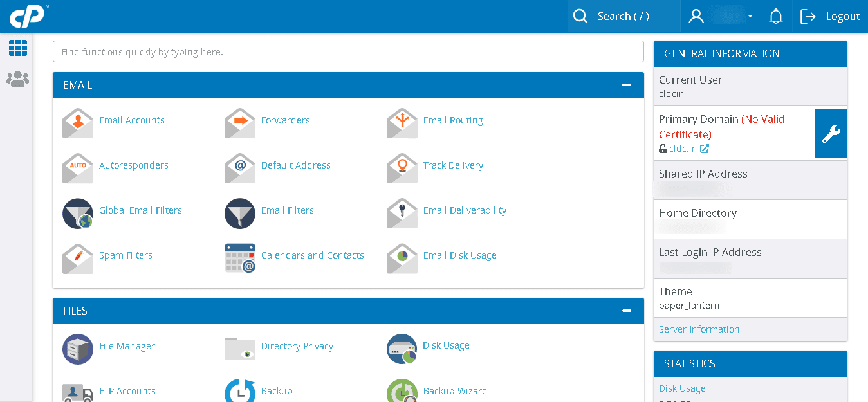Click the General Information panel header
Screen dimensions: 868x402
(x=750, y=53)
